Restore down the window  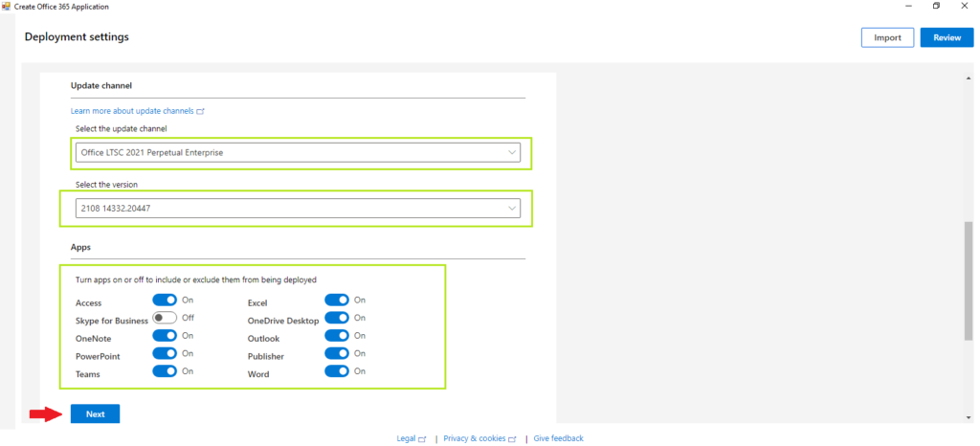click(936, 7)
